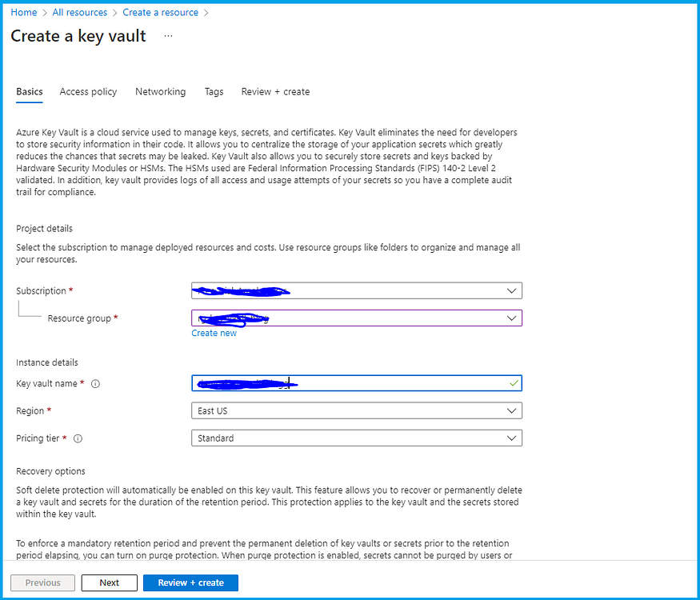Click the Key vault name field label
The height and width of the screenshot is (600, 700).
tap(46, 383)
